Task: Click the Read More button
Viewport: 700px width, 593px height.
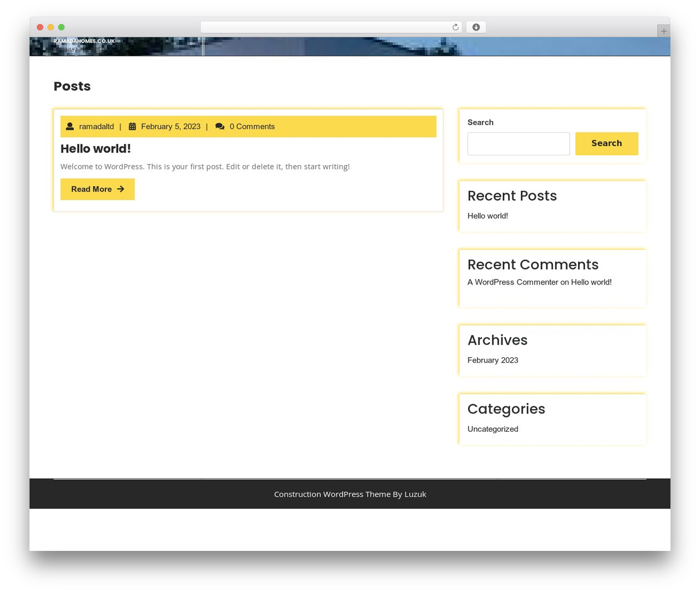Action: (97, 189)
